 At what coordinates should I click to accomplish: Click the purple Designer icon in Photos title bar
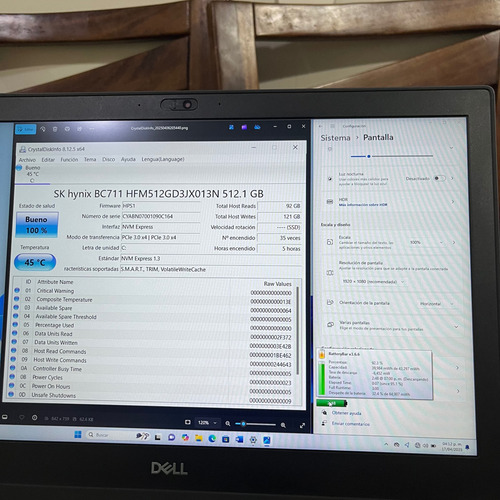coord(244,127)
